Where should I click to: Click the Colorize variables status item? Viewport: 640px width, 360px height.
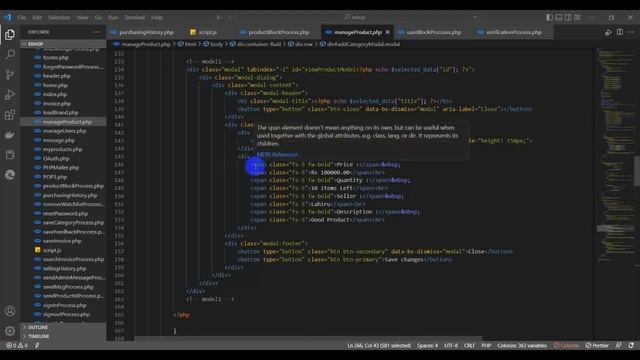click(522, 345)
